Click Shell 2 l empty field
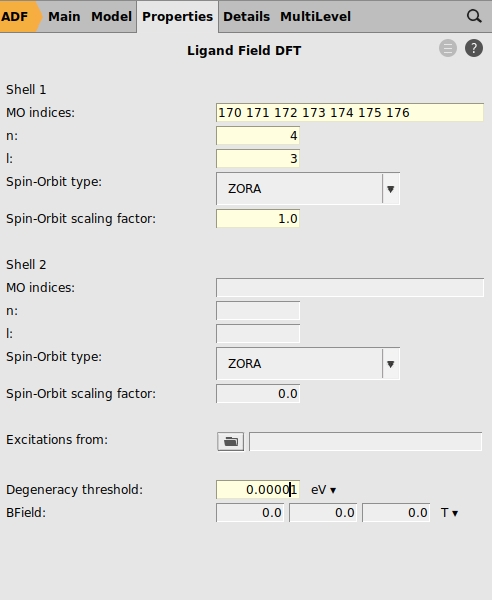 point(258,333)
